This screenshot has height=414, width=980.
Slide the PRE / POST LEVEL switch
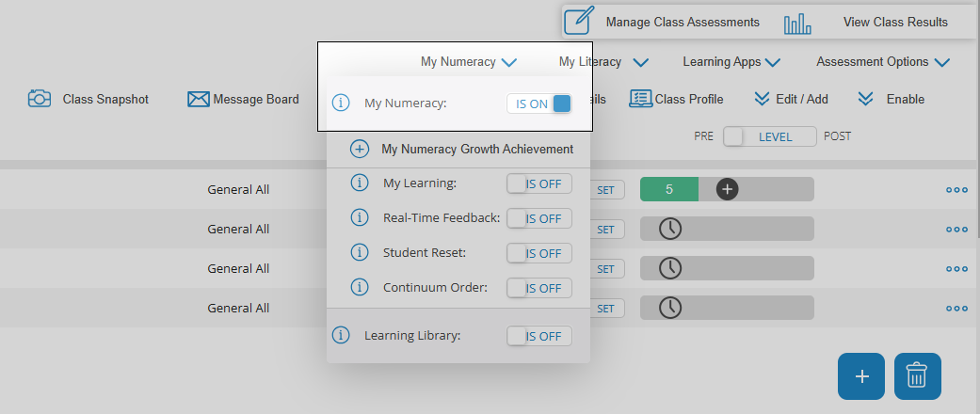point(770,136)
